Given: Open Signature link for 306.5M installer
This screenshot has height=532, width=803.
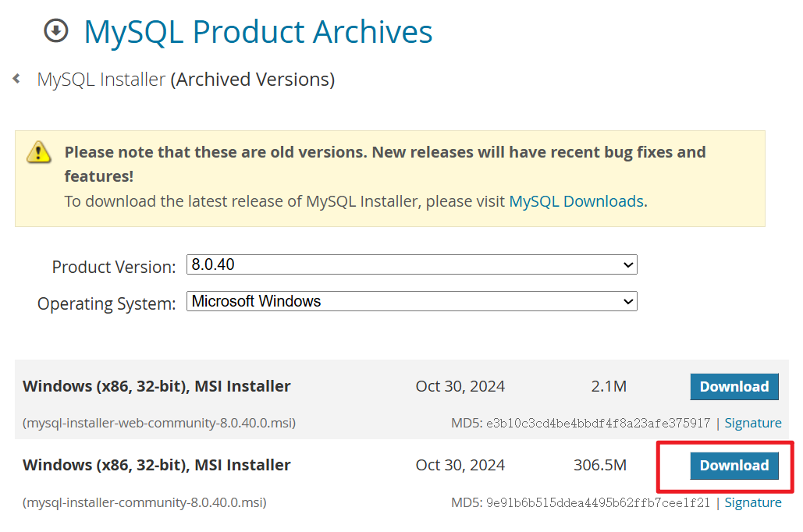Looking at the screenshot, I should pyautogui.click(x=752, y=502).
